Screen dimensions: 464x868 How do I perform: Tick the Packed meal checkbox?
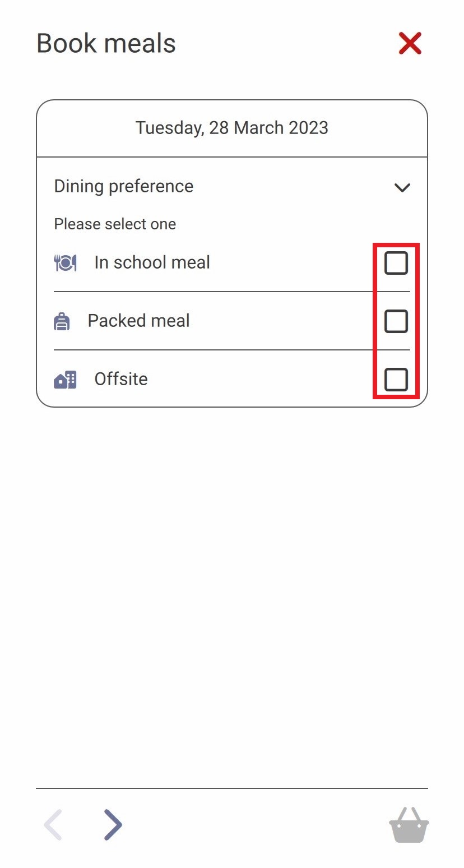click(396, 321)
